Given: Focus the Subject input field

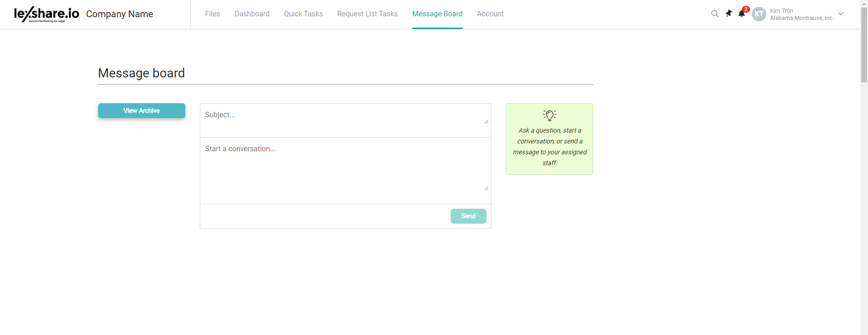Looking at the screenshot, I should [344, 115].
